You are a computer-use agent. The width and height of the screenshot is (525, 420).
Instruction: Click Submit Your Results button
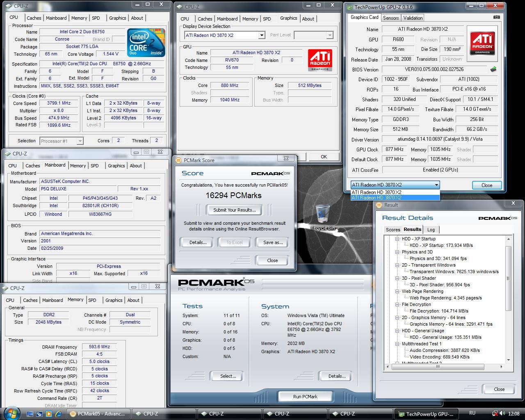click(x=234, y=210)
